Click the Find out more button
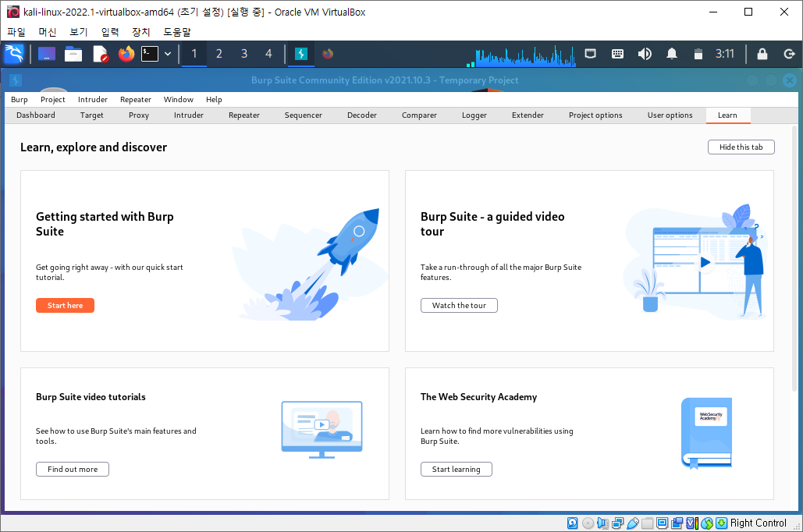803x532 pixels. click(x=73, y=469)
